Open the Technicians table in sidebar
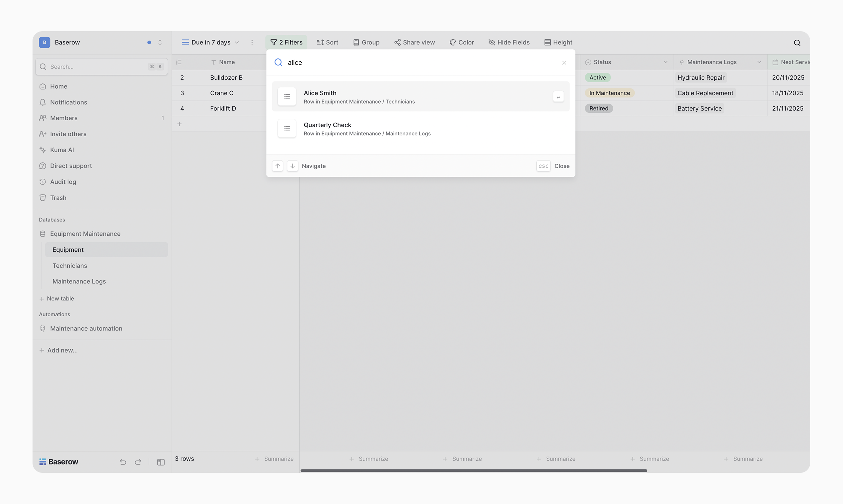843x504 pixels. (x=70, y=266)
